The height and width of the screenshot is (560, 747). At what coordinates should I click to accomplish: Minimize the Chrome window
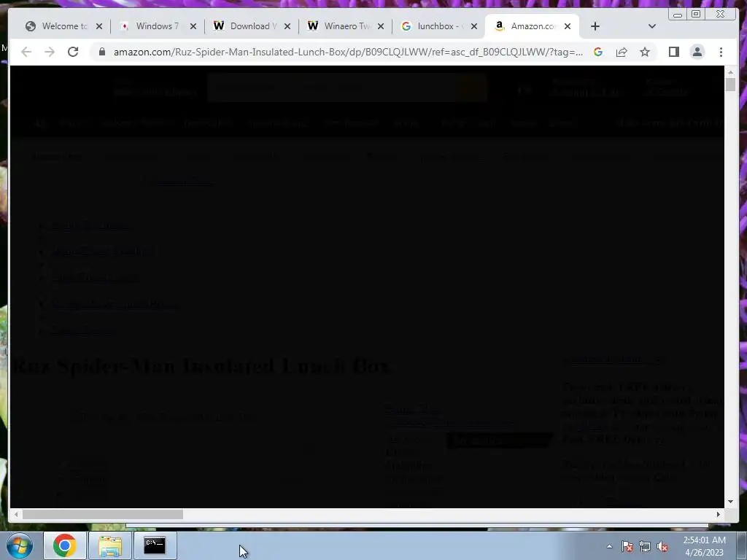click(x=678, y=14)
